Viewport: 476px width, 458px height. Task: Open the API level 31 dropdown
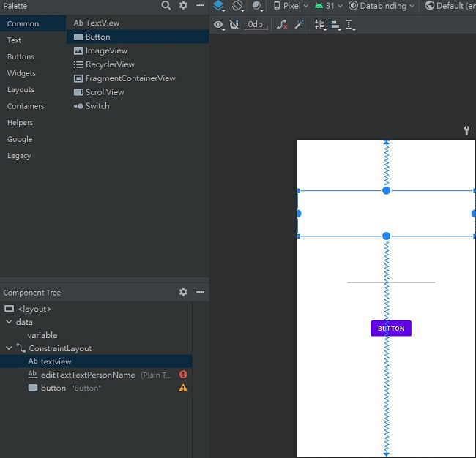pos(328,6)
